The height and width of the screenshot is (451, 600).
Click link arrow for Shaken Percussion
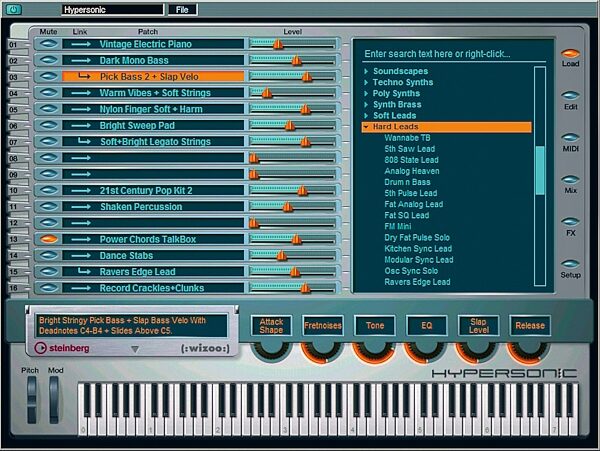pyautogui.click(x=81, y=207)
